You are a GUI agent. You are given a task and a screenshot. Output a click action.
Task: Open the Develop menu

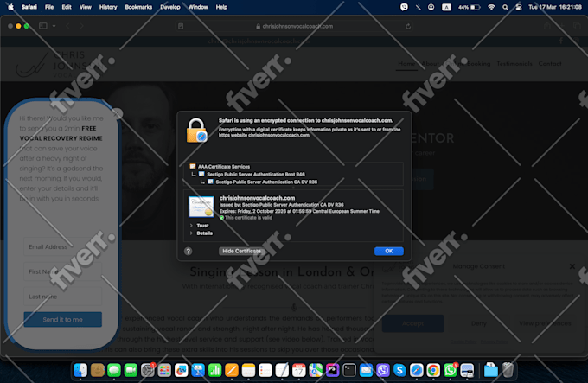coord(170,7)
